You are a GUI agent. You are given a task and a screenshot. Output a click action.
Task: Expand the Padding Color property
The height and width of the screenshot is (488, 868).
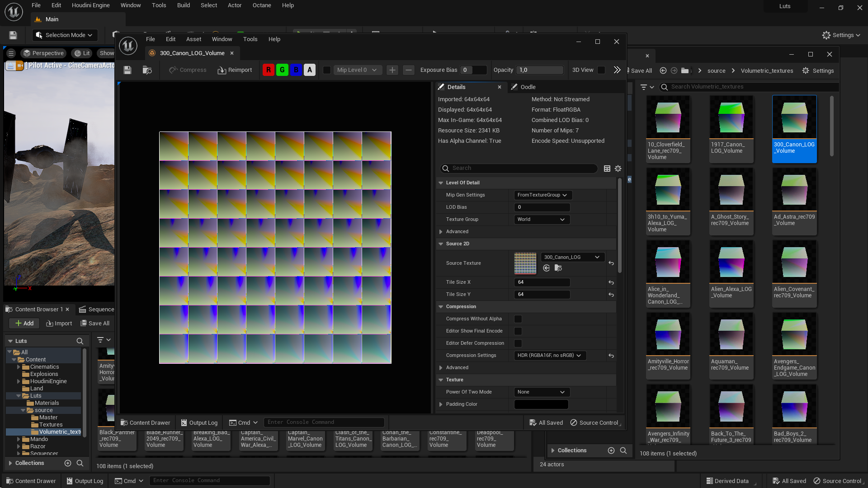[x=441, y=404]
